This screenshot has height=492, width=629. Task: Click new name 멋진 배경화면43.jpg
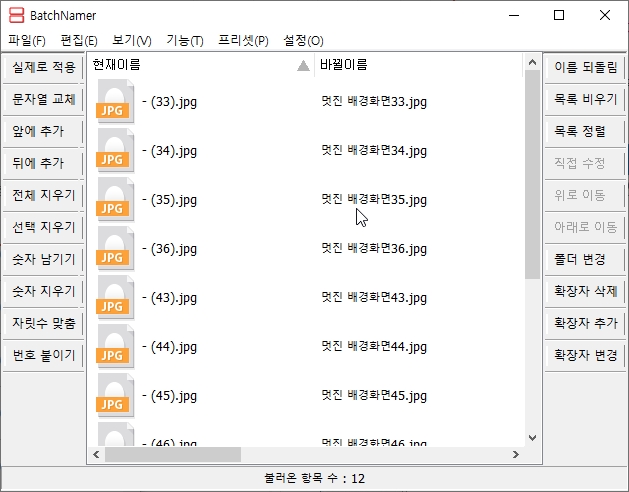374,298
